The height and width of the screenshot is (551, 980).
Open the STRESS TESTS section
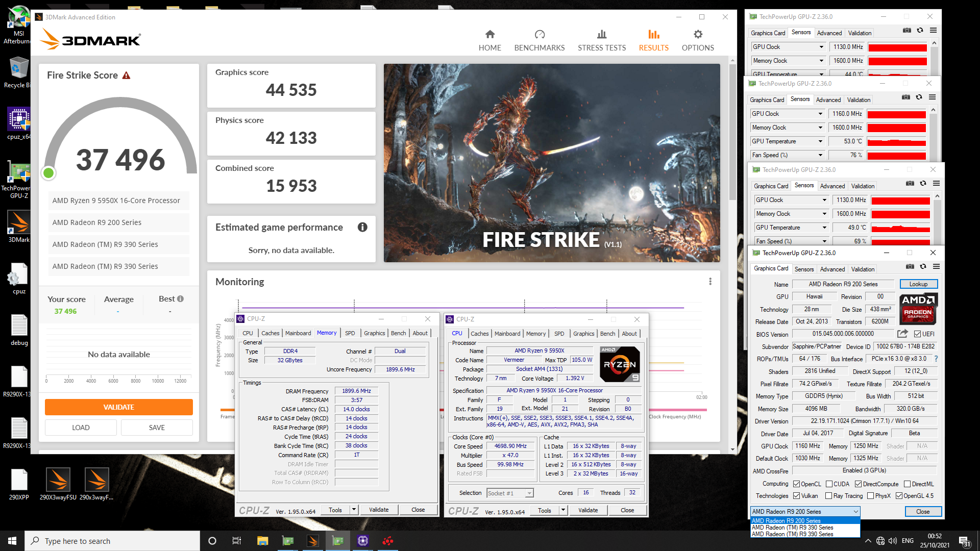pyautogui.click(x=602, y=40)
